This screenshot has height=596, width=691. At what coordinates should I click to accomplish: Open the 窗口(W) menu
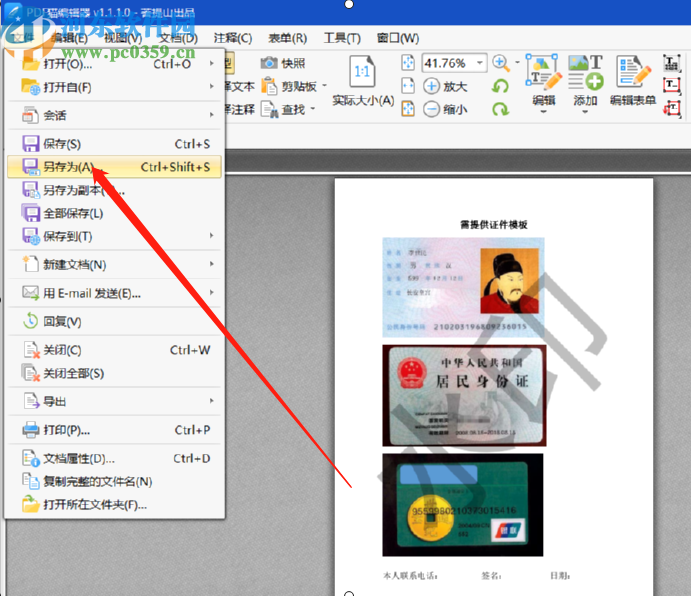click(398, 38)
